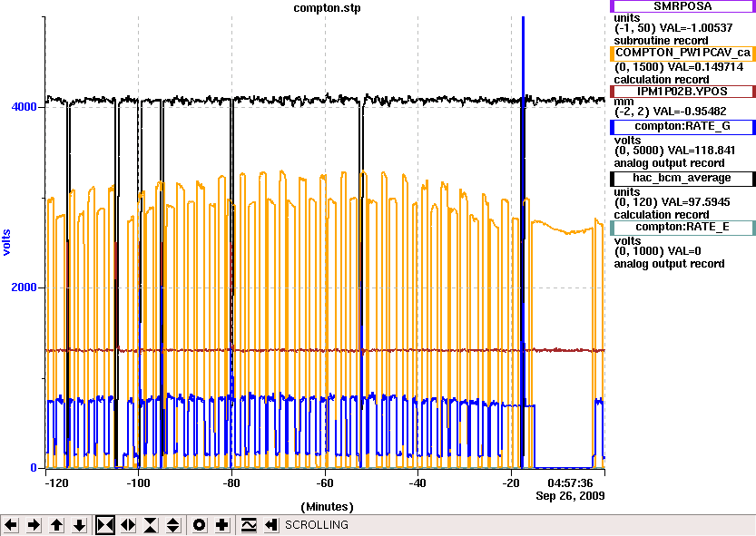Click the 04:57:36 timestamp
The image size is (756, 536).
click(570, 483)
